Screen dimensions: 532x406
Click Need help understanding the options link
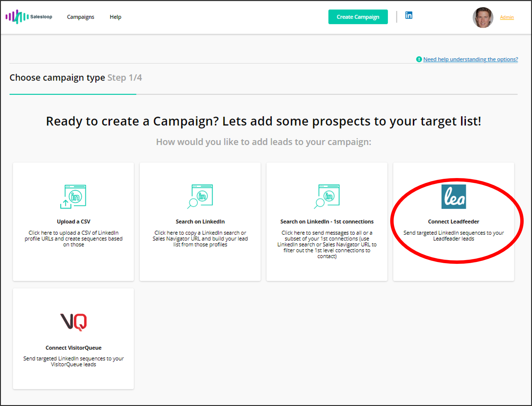tap(471, 59)
